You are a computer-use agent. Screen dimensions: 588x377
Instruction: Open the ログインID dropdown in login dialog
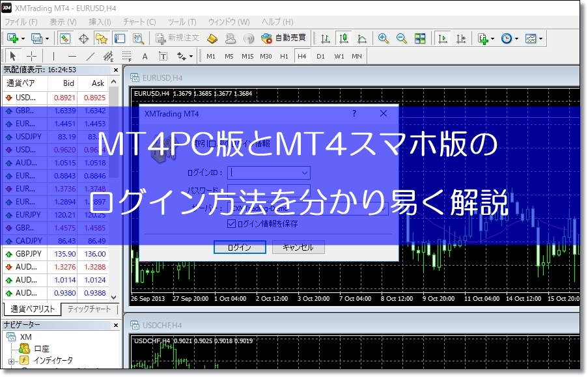pos(305,173)
